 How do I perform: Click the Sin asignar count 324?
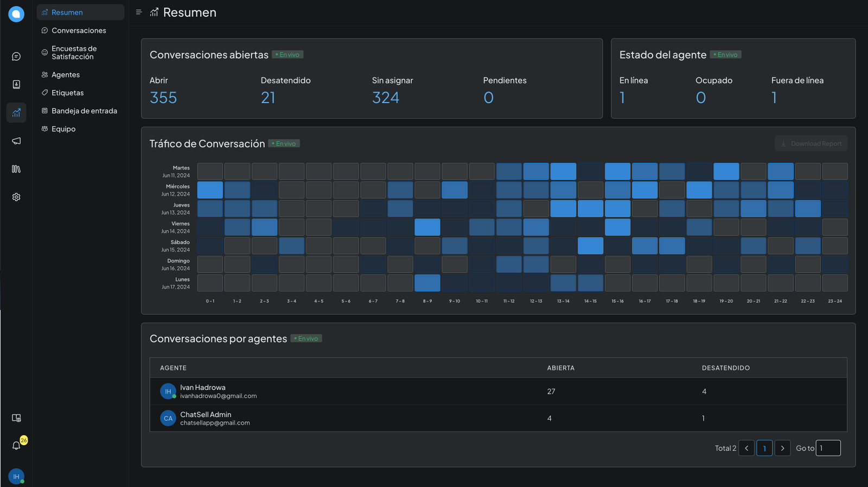click(x=386, y=98)
